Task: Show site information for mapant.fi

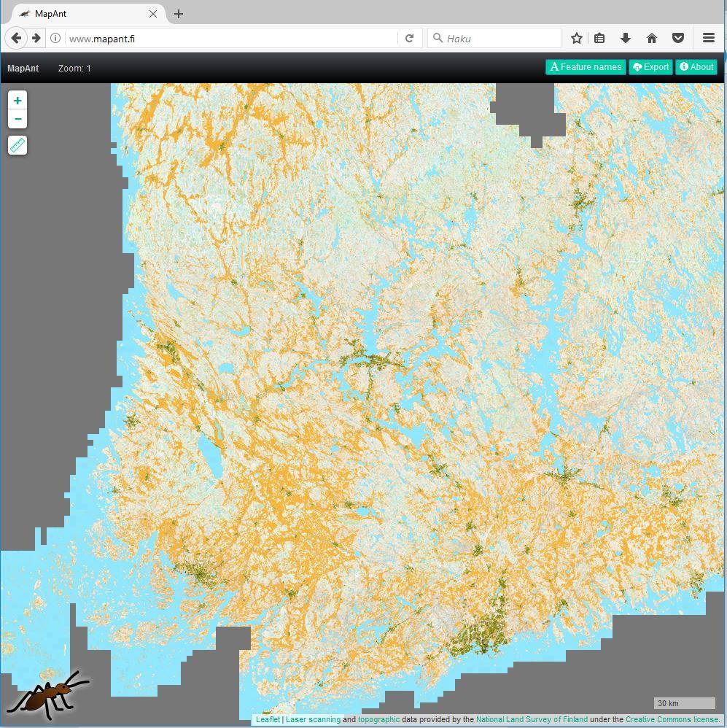Action: [55, 38]
